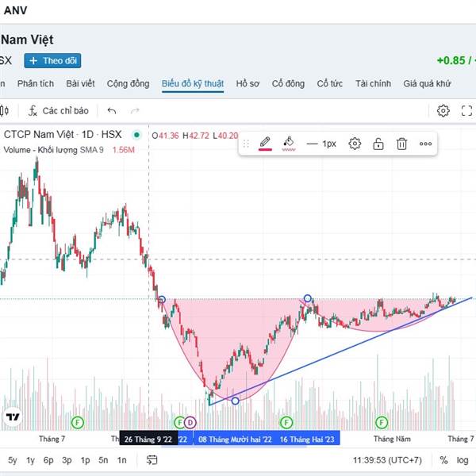This screenshot has height=476, width=476.
Task: Enter fullscreen chart mode
Action: [x=466, y=111]
